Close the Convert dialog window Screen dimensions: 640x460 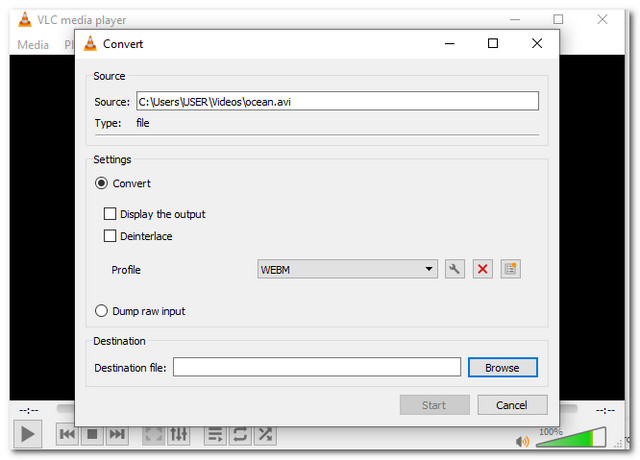pos(537,43)
